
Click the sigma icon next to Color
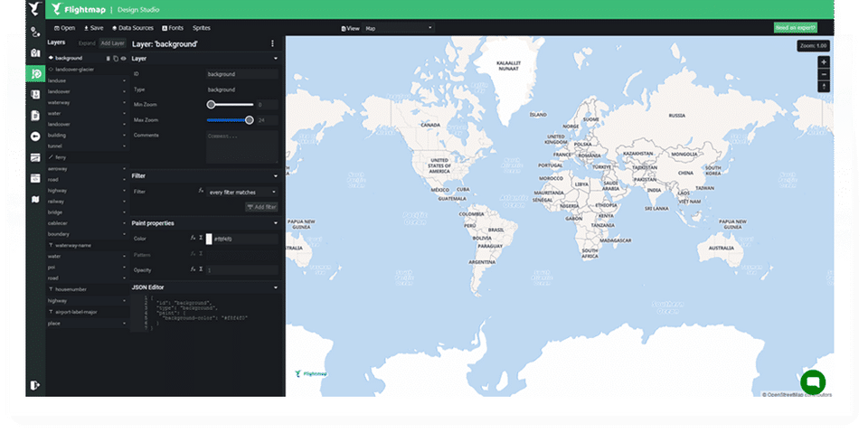(x=201, y=238)
